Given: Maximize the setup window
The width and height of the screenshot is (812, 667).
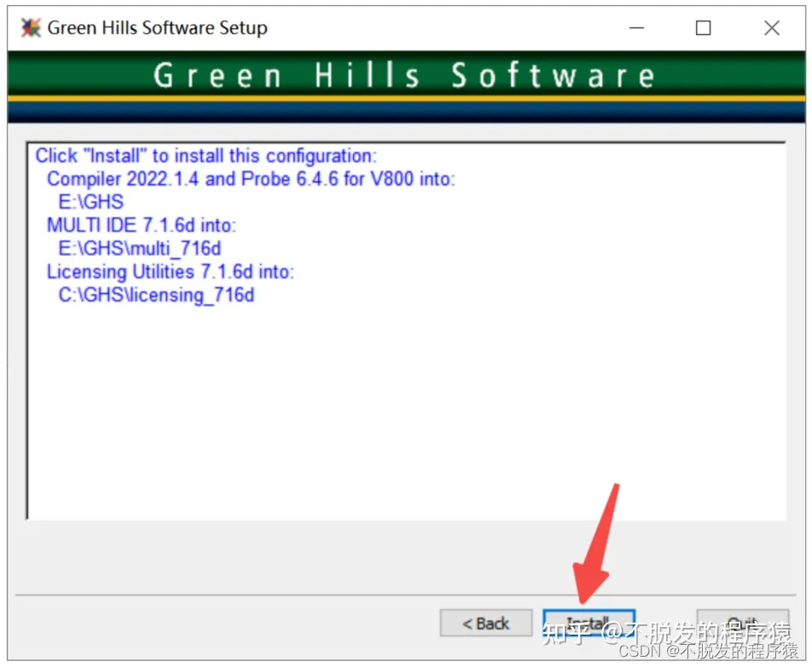Looking at the screenshot, I should pos(703,28).
